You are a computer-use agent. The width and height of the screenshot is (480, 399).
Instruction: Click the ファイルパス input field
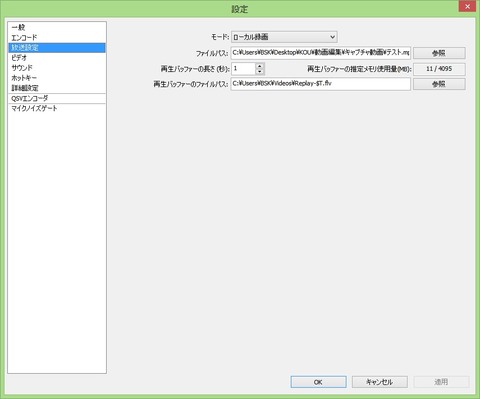coord(321,53)
